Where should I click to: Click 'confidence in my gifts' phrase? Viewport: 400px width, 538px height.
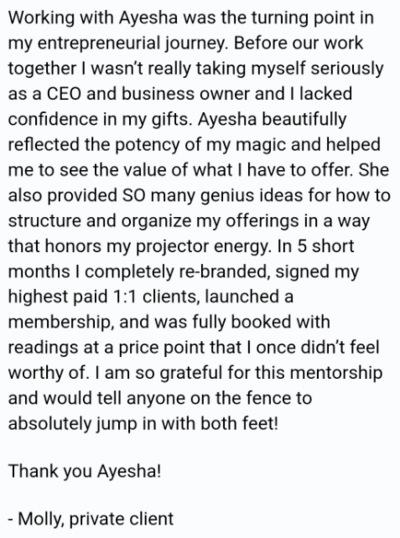(98, 119)
